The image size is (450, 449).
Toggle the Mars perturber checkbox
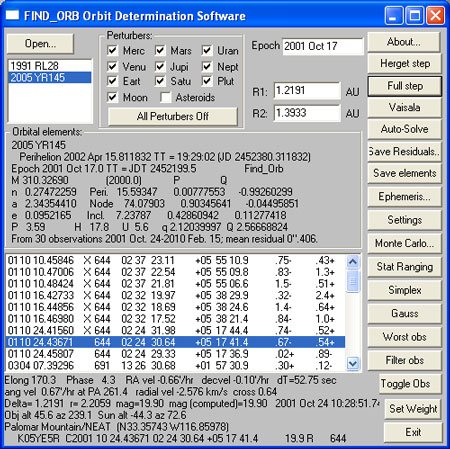coord(160,50)
